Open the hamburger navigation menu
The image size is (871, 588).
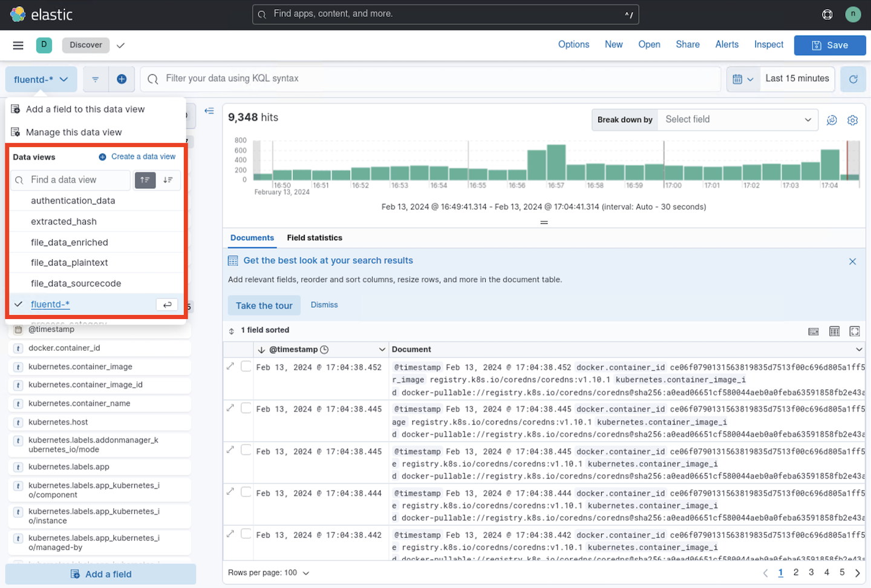tap(18, 45)
